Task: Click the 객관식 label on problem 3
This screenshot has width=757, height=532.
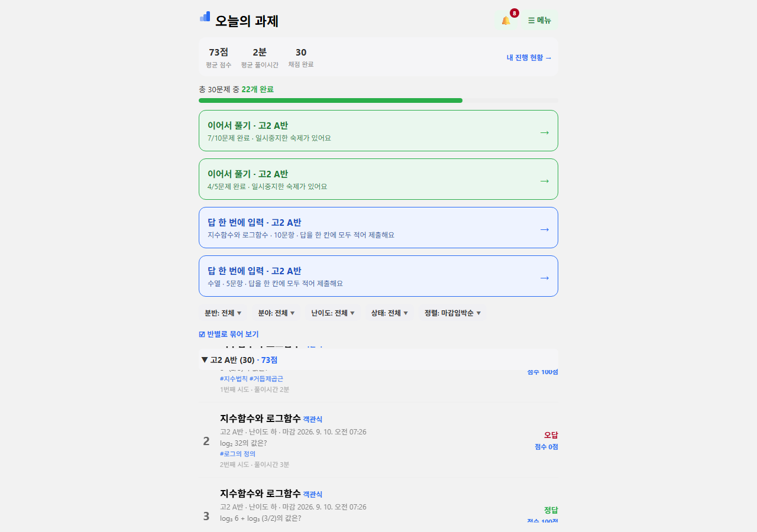Action: coord(313,494)
